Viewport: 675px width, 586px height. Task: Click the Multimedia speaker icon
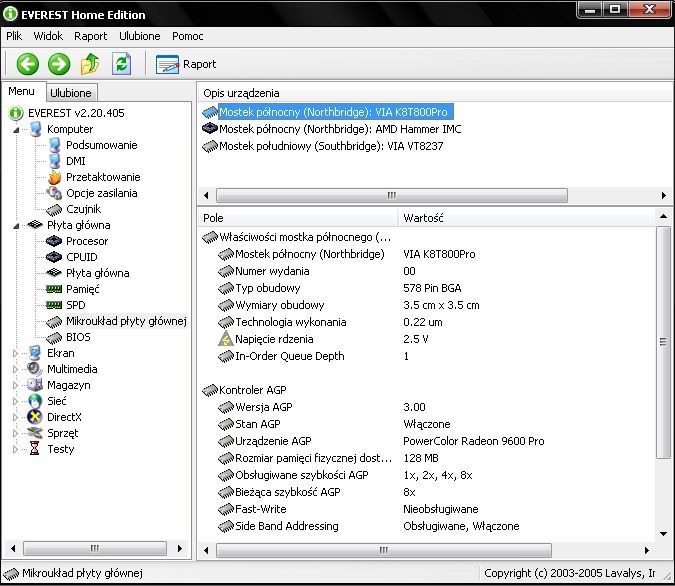pyautogui.click(x=35, y=369)
